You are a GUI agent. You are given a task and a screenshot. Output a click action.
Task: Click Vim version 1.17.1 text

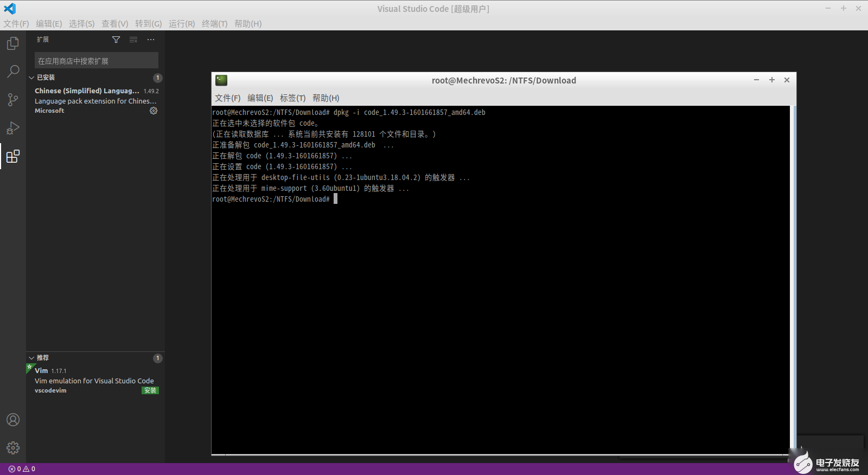click(x=59, y=371)
